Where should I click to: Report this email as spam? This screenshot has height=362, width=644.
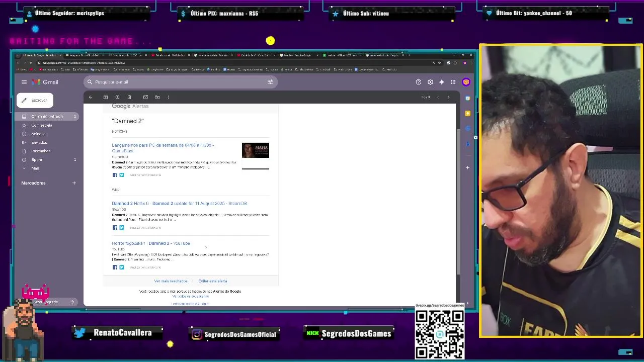point(117,97)
